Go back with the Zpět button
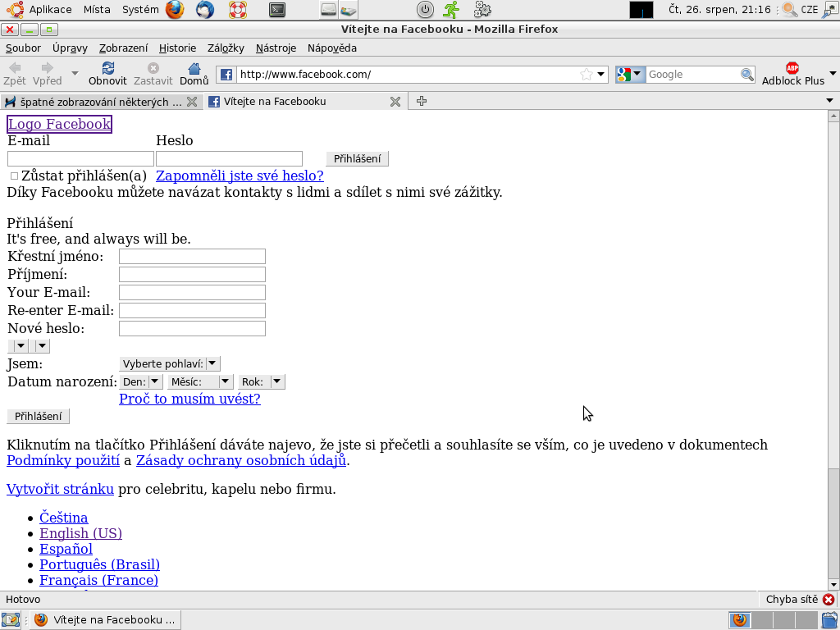This screenshot has height=630, width=840. click(15, 74)
